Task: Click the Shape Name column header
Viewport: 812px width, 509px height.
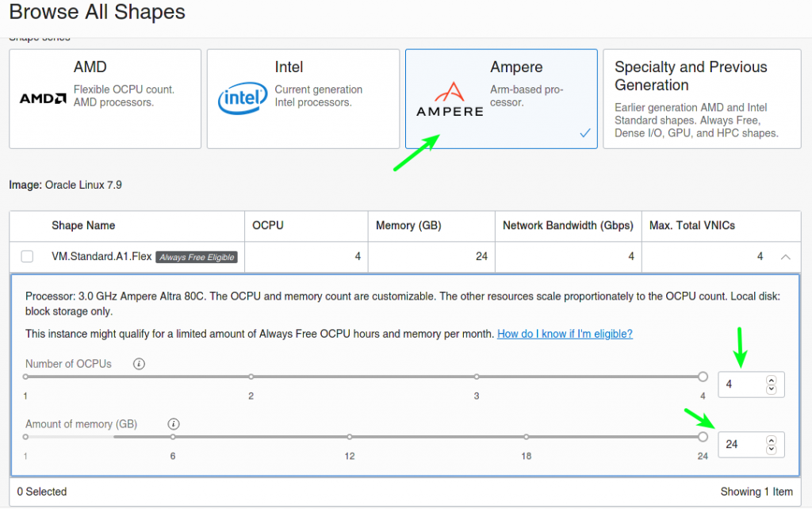Action: pyautogui.click(x=83, y=225)
